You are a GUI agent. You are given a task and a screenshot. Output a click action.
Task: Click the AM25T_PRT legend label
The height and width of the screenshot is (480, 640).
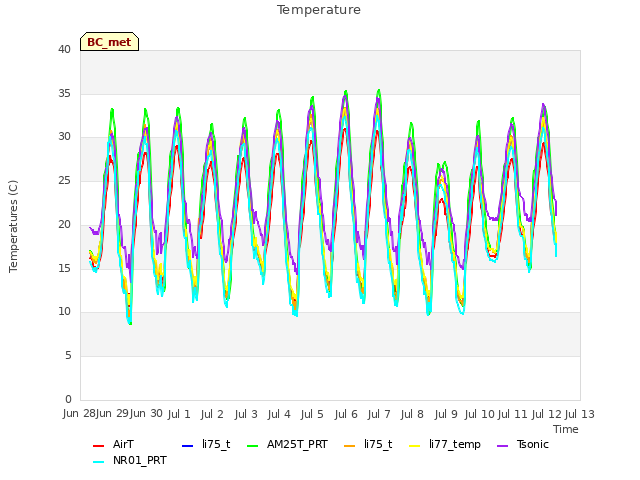pos(297,444)
